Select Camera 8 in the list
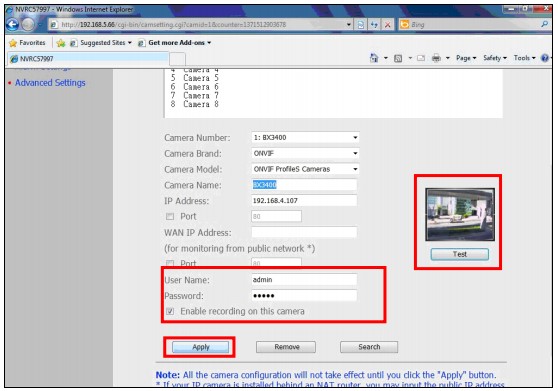This screenshot has height=391, width=558. point(194,104)
